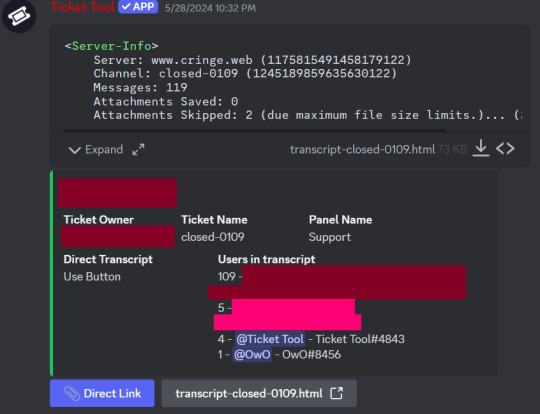Click the Ticket Tool bot avatar
This screenshot has height=414, width=540.
(19, 16)
